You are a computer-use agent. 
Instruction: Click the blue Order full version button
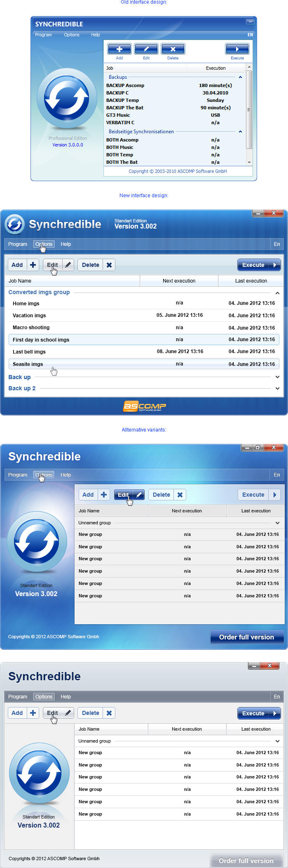pyautogui.click(x=247, y=637)
